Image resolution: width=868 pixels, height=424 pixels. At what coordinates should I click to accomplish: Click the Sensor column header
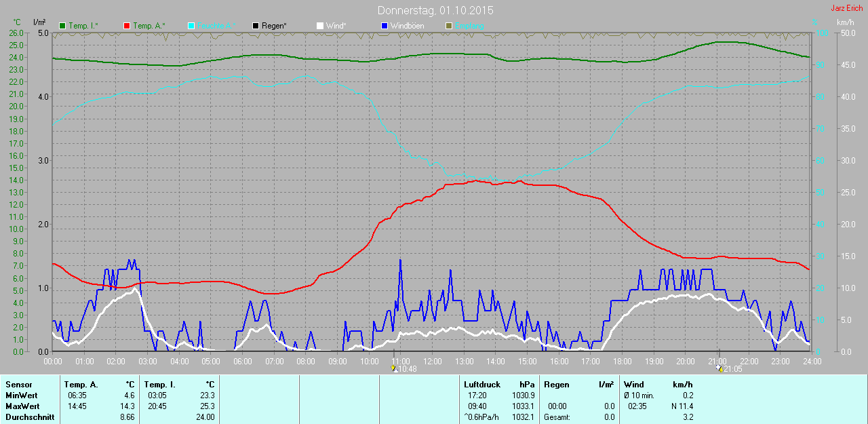[x=18, y=385]
